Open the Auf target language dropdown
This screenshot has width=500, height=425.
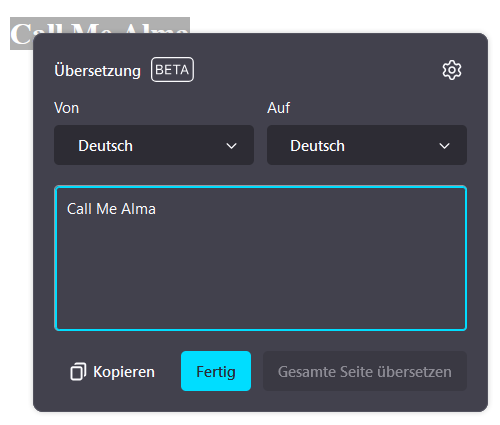[x=367, y=145]
